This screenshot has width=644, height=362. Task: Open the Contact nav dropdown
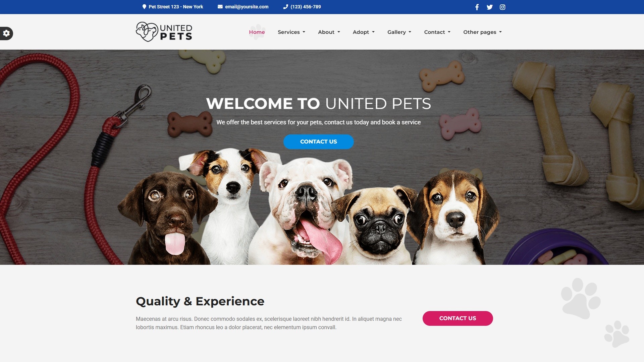[437, 32]
